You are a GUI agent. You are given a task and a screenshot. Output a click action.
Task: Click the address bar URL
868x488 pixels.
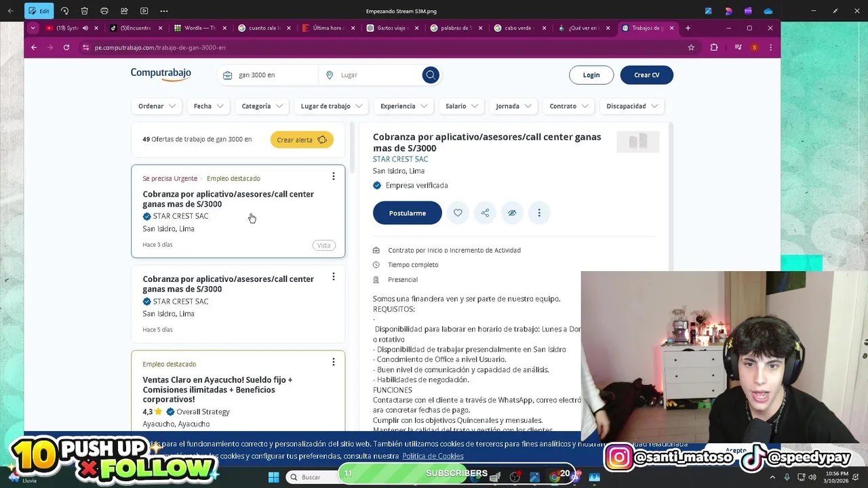(x=160, y=47)
